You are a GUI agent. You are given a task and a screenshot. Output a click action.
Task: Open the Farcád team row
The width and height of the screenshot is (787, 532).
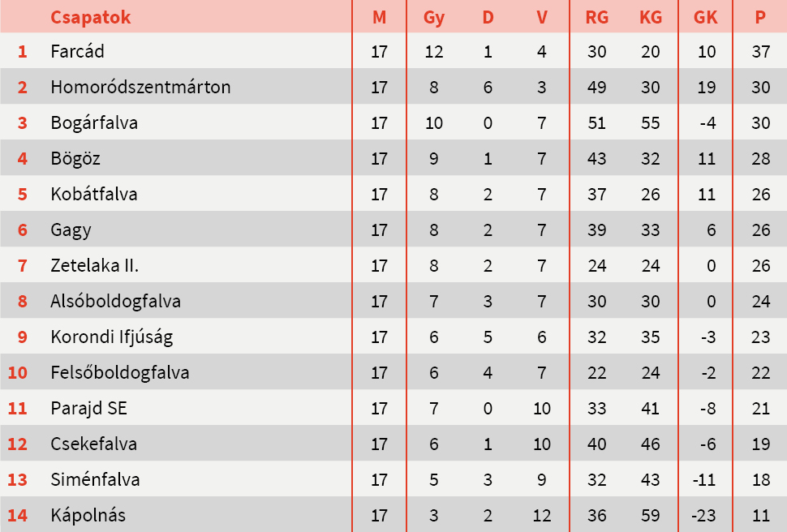pos(77,52)
